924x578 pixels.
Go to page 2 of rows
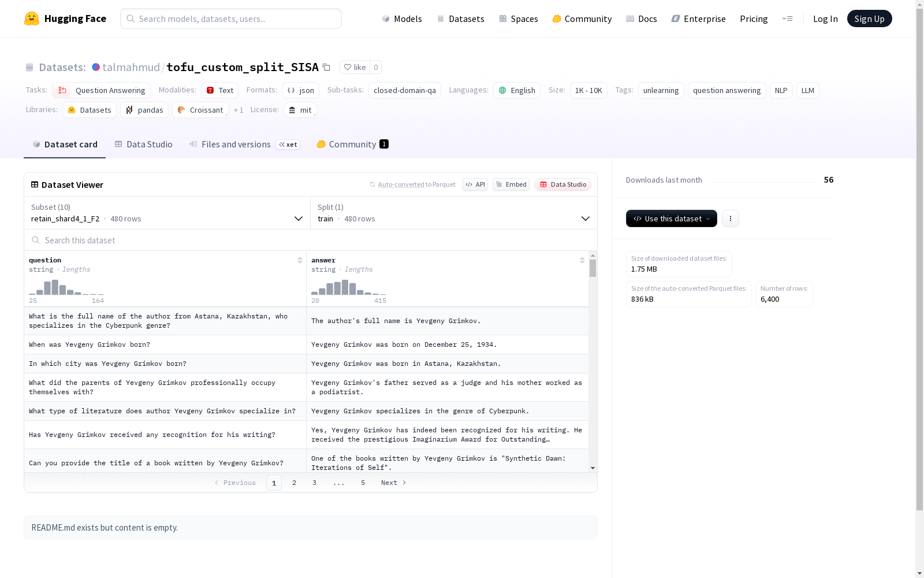(294, 483)
